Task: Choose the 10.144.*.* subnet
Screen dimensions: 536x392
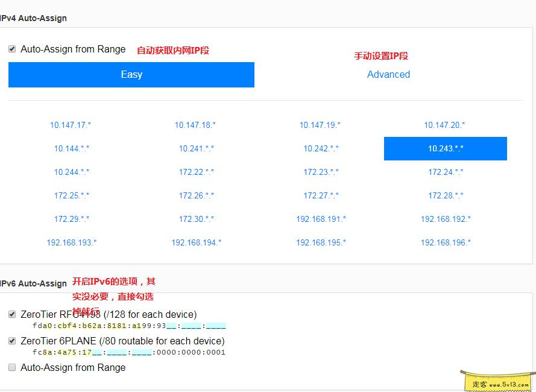Action: (x=71, y=148)
